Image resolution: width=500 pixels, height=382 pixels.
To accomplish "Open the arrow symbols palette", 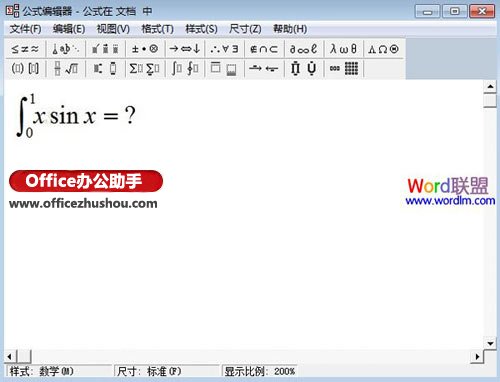I will (x=185, y=49).
